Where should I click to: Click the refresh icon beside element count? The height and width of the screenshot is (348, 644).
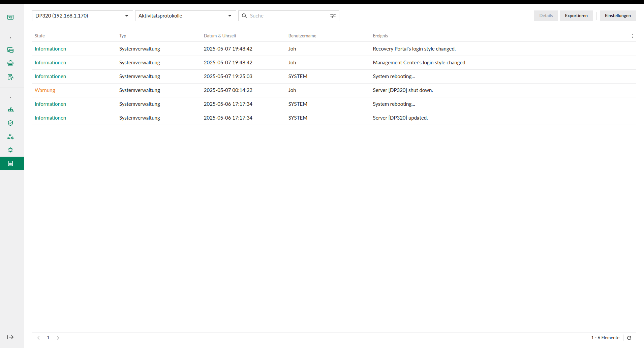pos(629,338)
